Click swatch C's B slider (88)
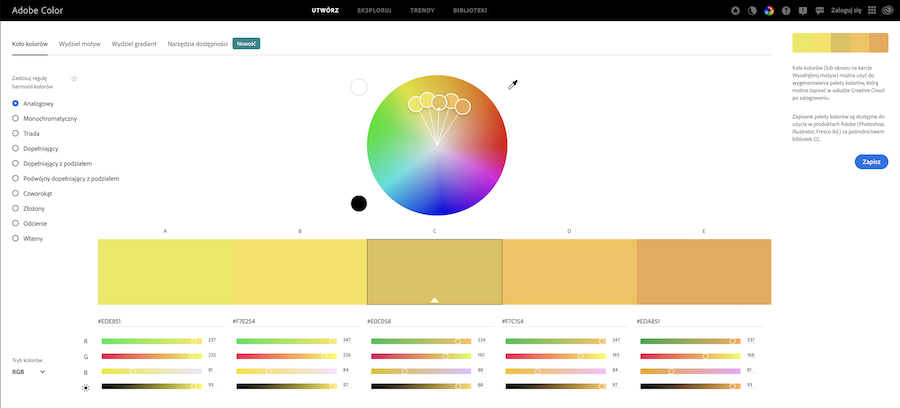This screenshot has width=900, height=408. point(421,372)
